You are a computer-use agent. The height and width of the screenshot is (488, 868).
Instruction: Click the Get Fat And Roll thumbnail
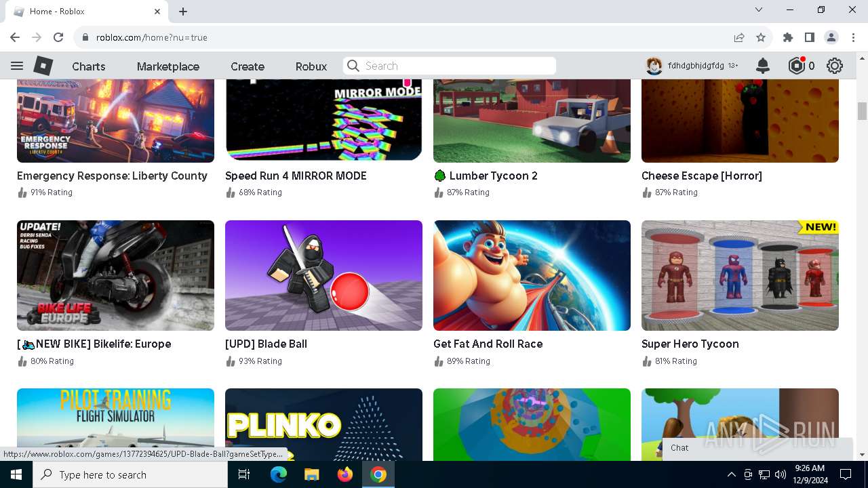(x=532, y=275)
